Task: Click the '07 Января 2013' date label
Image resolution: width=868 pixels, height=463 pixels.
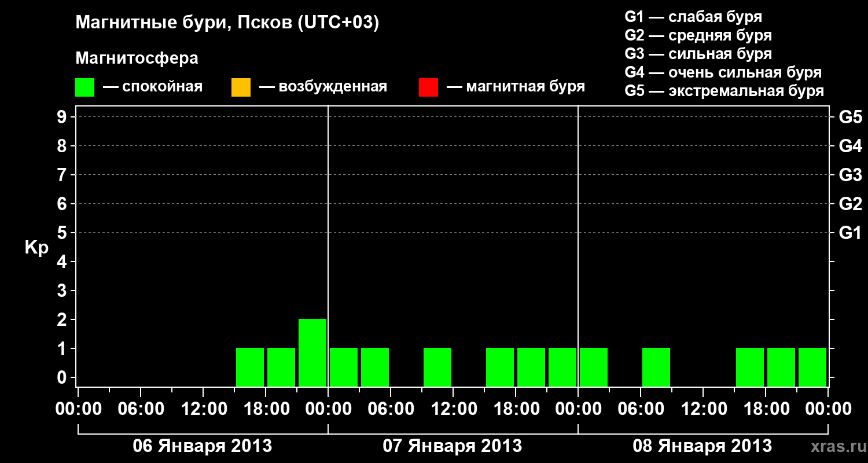Action: (453, 446)
